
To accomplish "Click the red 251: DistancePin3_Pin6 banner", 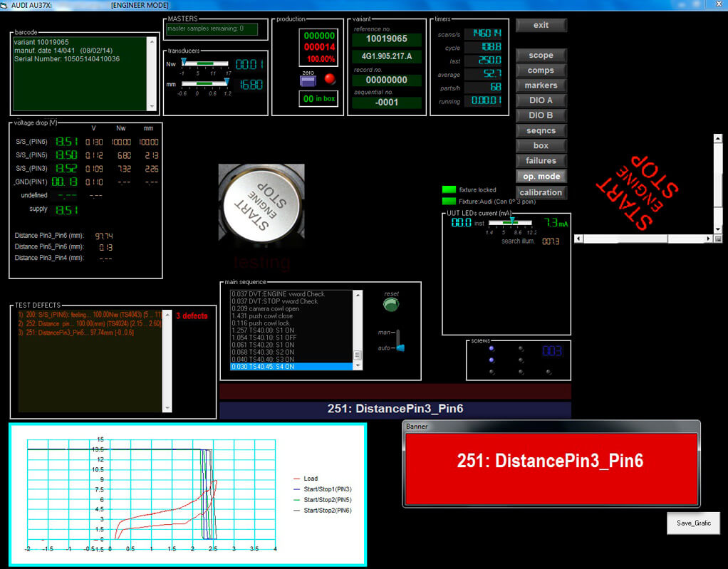I will tap(551, 469).
